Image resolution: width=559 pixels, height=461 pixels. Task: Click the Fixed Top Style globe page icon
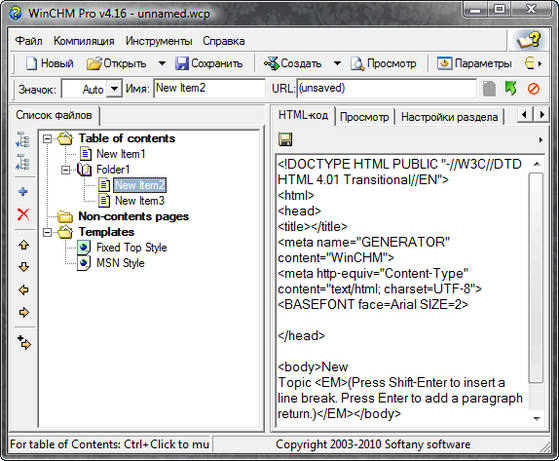(84, 247)
